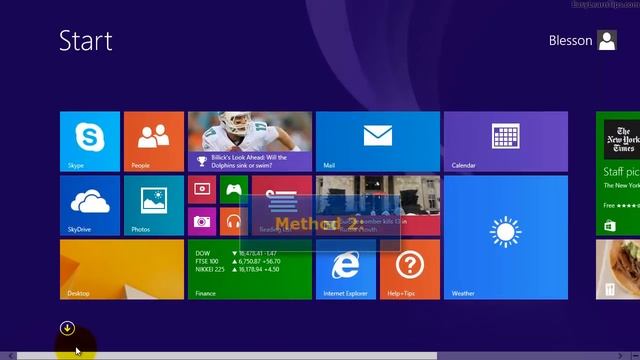Open the People tile
Viewport: 640px width, 360px height.
pos(154,141)
